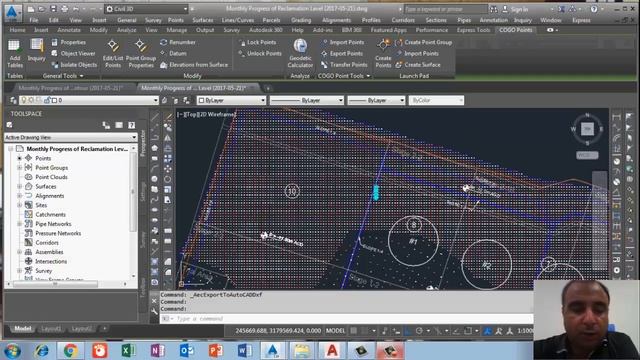Open Excel from the taskbar
This screenshot has width=640, height=360.
(129, 351)
